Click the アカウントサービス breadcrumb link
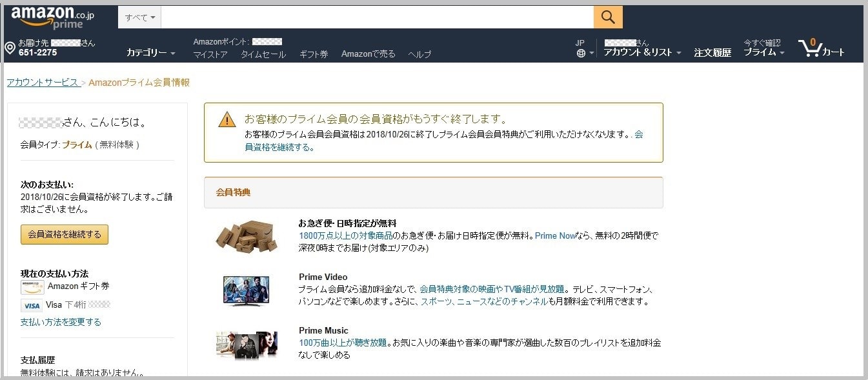Screen dimensions: 868x380 43,83
